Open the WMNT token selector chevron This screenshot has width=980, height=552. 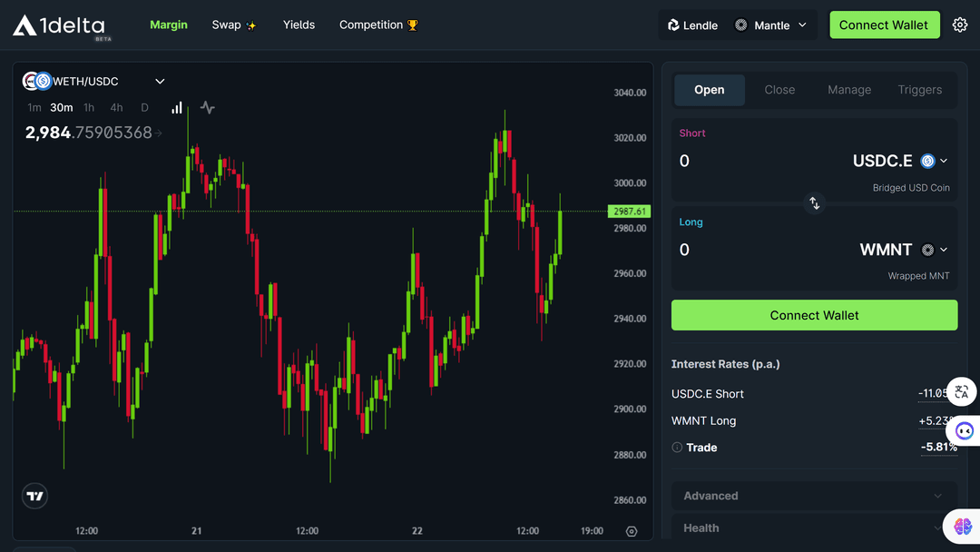944,250
